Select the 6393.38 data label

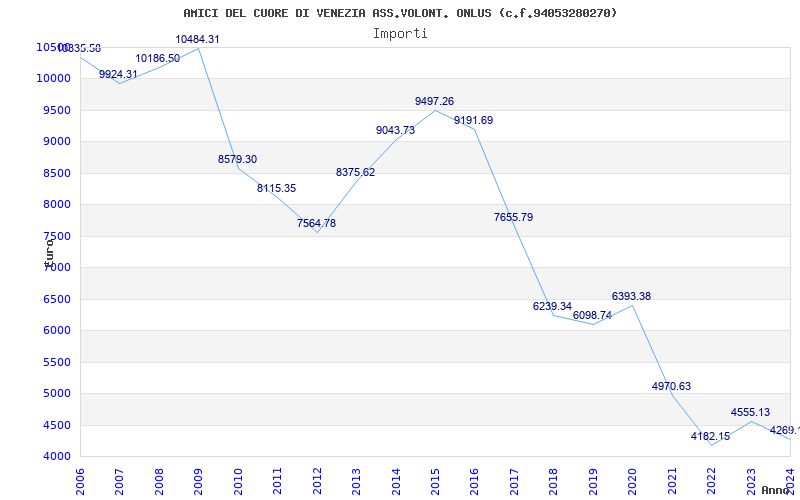click(631, 297)
